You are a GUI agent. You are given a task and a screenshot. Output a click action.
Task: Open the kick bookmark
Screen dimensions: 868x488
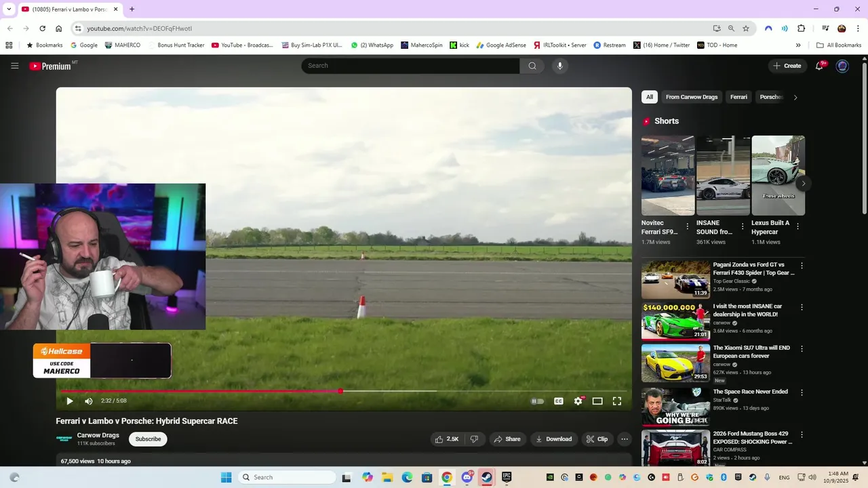tap(459, 45)
